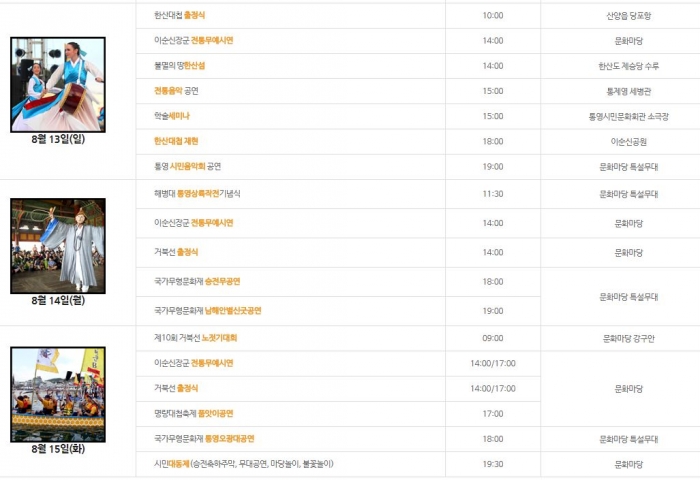The height and width of the screenshot is (480, 700).
Task: Click the 통영오광대공연 link
Action: coord(230,438)
